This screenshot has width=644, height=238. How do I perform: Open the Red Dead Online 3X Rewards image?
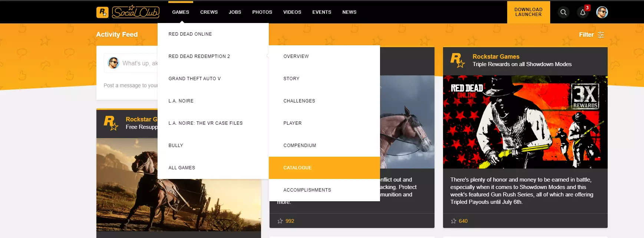(x=525, y=122)
